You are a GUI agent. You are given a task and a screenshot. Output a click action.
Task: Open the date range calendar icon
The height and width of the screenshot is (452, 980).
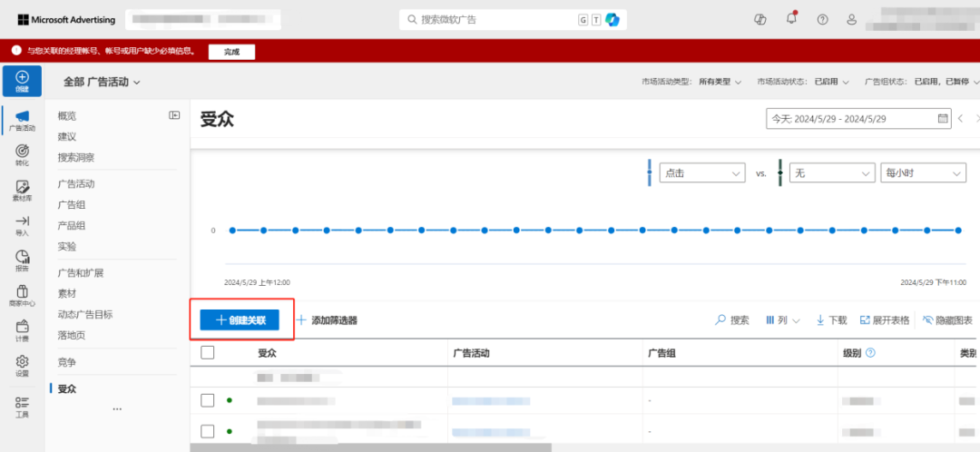click(943, 118)
